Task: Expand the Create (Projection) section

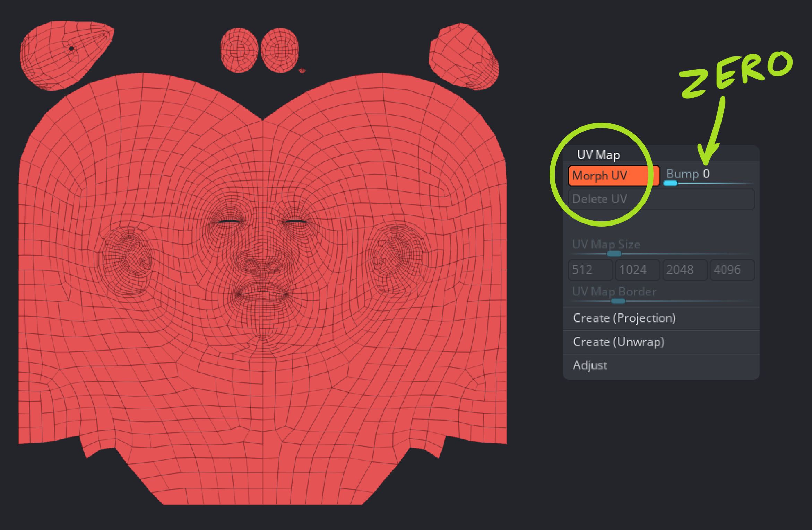Action: pos(624,318)
